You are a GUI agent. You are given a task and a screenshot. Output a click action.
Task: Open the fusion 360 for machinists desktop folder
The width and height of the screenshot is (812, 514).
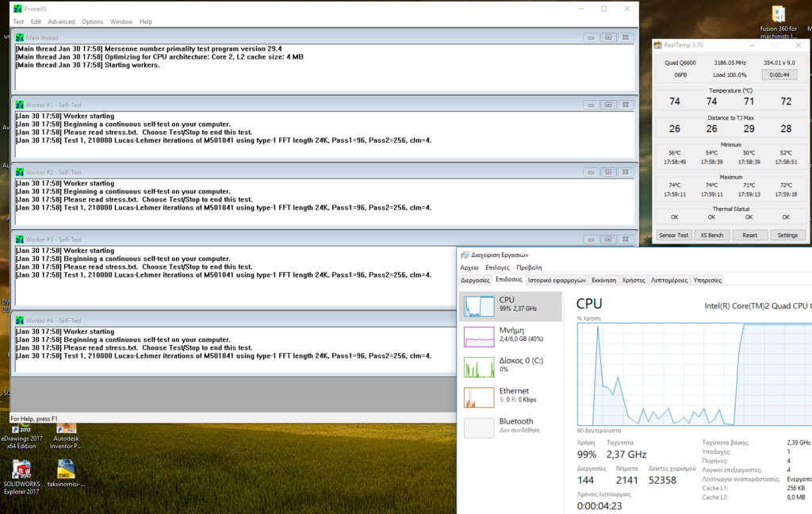pos(779,22)
